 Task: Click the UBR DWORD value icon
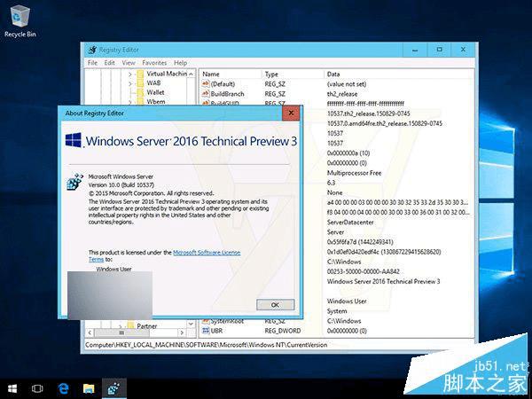(x=206, y=331)
